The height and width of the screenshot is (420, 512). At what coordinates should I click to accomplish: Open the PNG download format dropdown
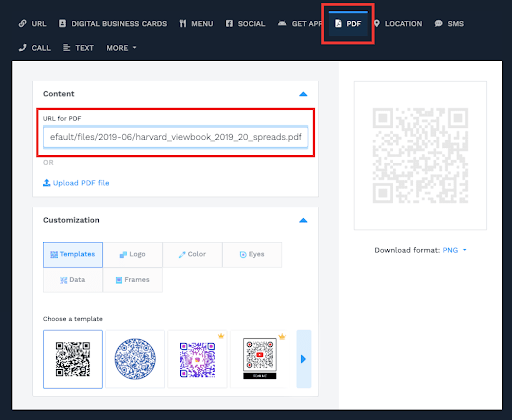click(x=454, y=250)
